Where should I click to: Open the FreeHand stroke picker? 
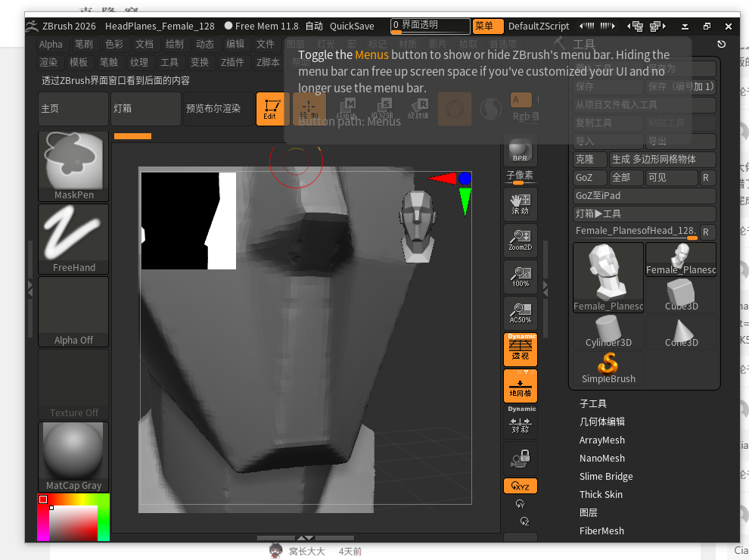73,238
